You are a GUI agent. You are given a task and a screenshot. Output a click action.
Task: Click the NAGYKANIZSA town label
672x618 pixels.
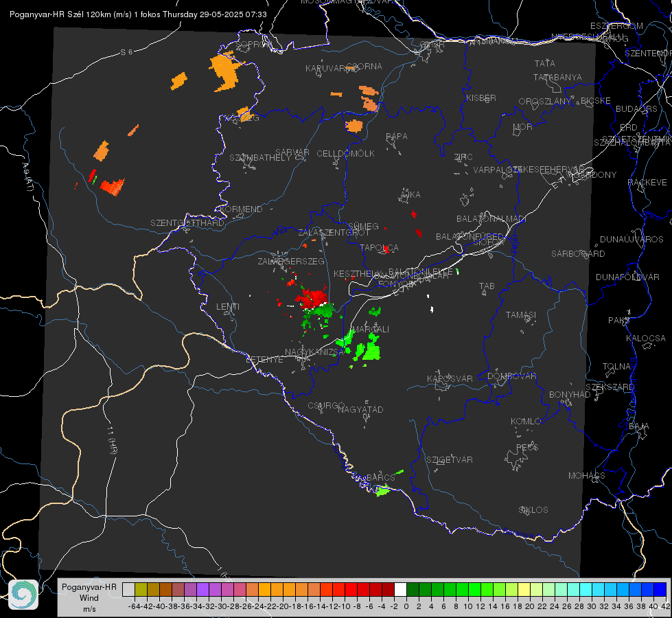click(x=314, y=352)
